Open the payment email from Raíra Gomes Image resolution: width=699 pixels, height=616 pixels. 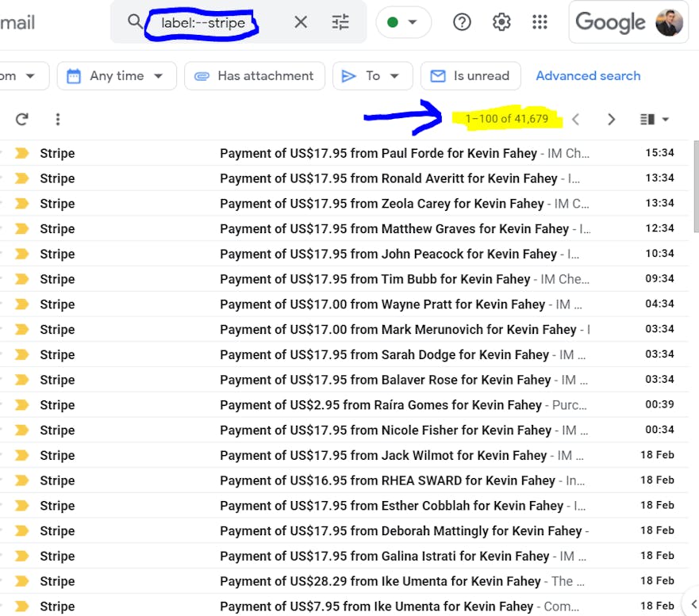point(381,405)
